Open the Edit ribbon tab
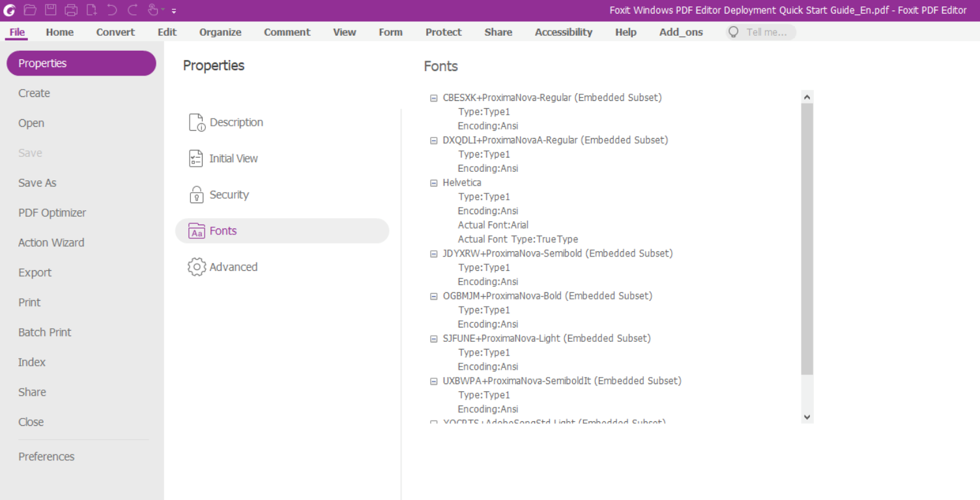Viewport: 980px width, 500px height. 167,32
